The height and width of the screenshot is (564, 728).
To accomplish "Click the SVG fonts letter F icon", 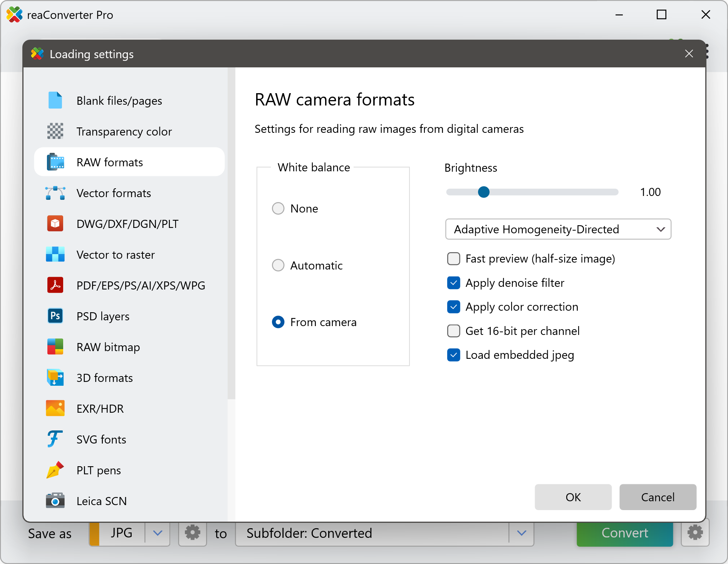I will click(x=55, y=439).
